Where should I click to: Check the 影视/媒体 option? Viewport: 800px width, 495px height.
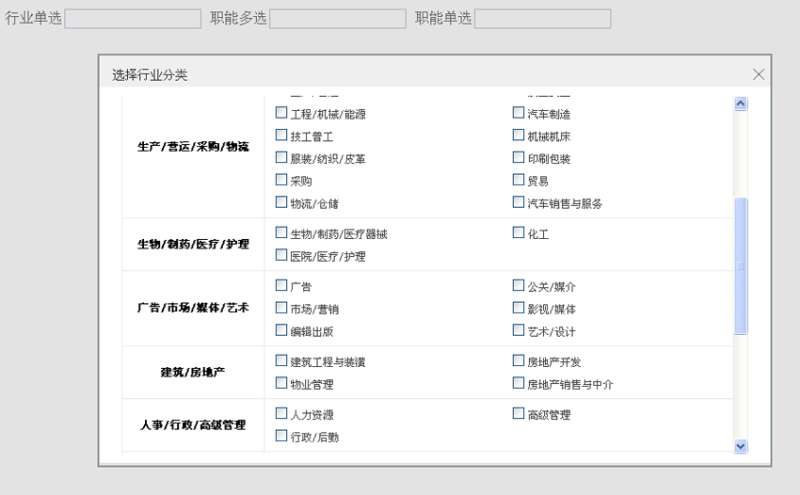click(518, 308)
